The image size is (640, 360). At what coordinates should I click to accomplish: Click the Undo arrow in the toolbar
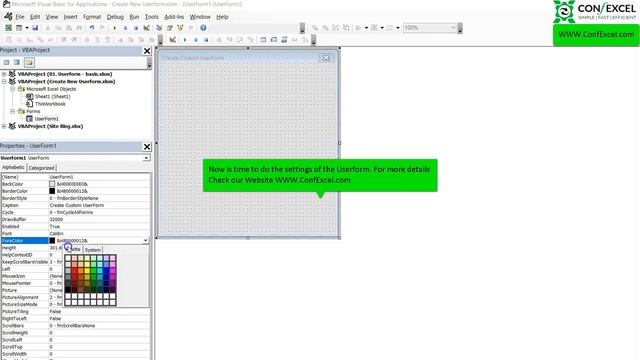pyautogui.click(x=92, y=28)
